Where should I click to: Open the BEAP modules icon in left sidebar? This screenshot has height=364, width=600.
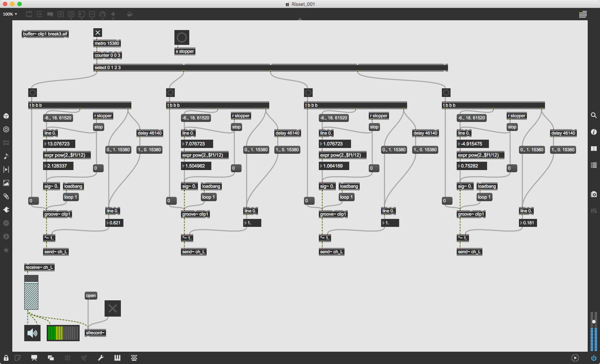pyautogui.click(x=6, y=237)
